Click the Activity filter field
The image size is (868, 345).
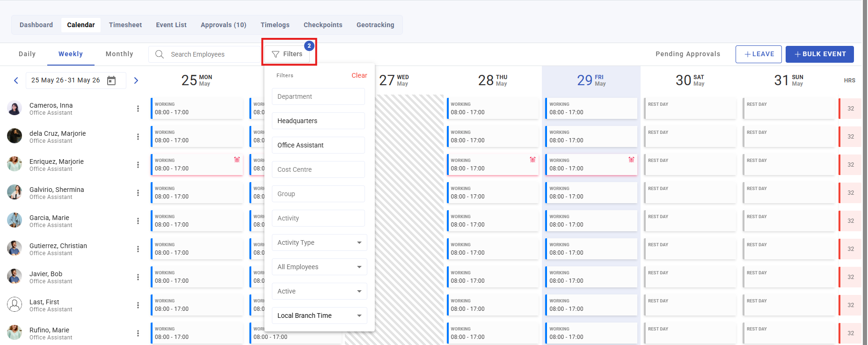318,218
